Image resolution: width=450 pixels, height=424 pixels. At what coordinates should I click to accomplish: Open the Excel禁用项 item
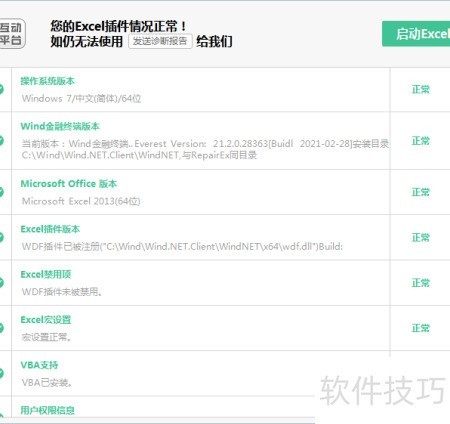point(46,274)
